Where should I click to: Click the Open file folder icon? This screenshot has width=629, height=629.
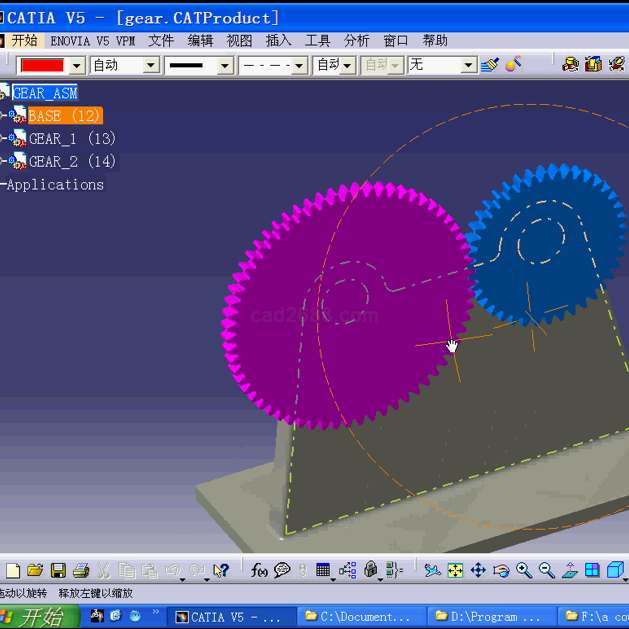[x=35, y=570]
